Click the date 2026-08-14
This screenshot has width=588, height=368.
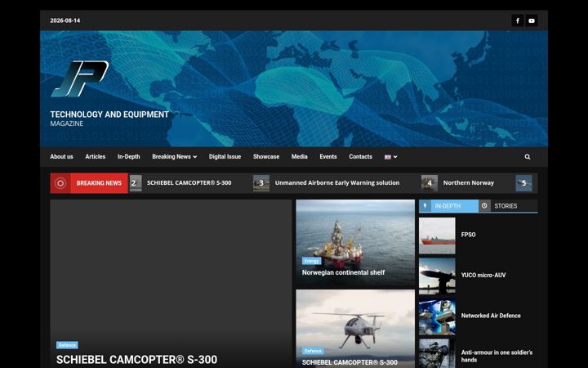point(65,20)
